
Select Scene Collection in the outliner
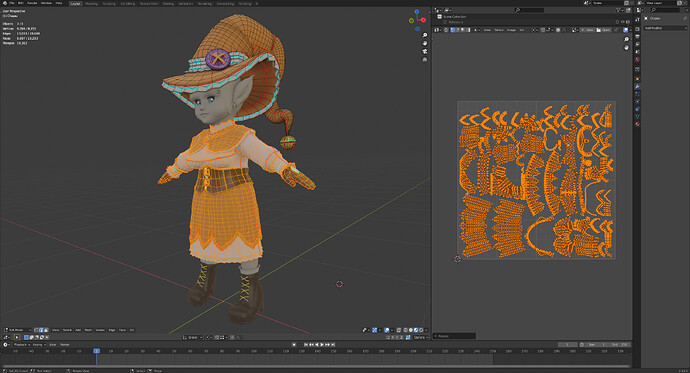[x=454, y=17]
